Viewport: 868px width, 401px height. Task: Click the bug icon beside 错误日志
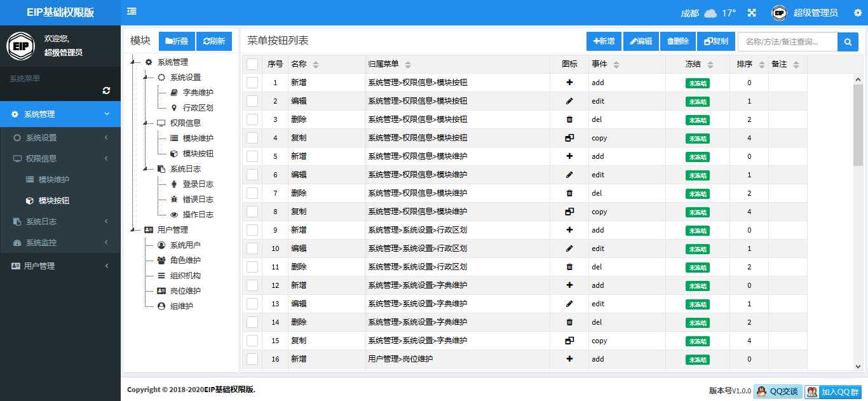click(x=174, y=200)
